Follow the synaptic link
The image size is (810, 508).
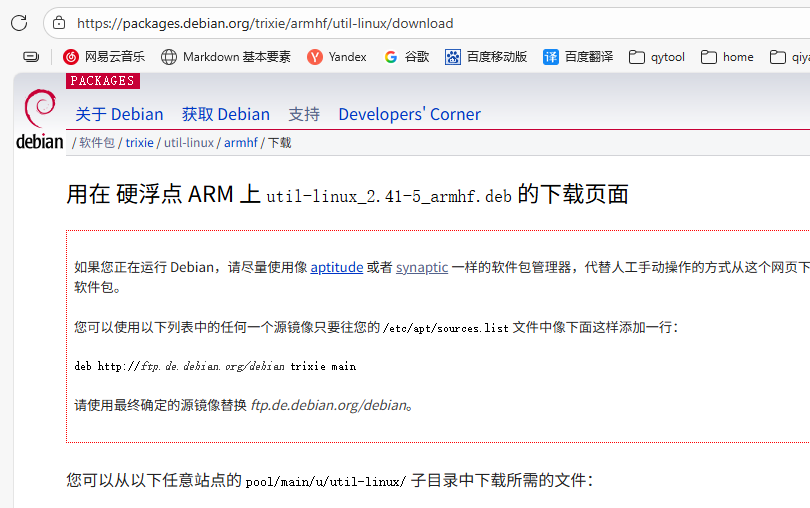click(x=422, y=267)
